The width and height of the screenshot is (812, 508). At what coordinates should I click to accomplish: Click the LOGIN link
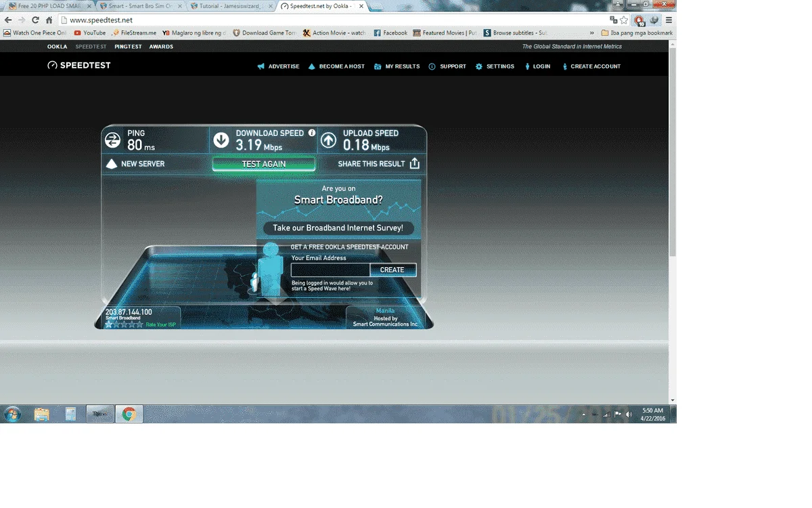tap(537, 66)
